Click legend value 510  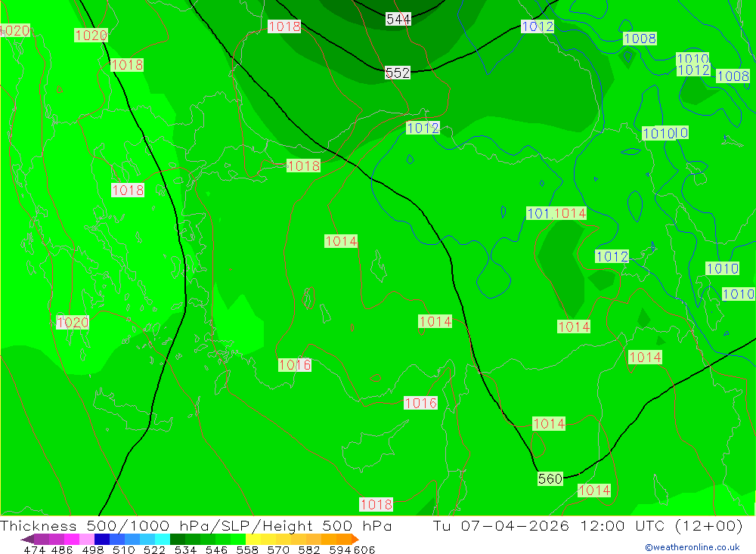coord(123,549)
